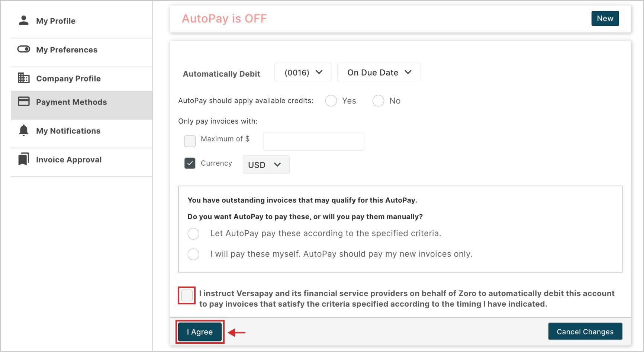The image size is (644, 352).
Task: Open the On Due Date timing dropdown
Action: pos(379,72)
